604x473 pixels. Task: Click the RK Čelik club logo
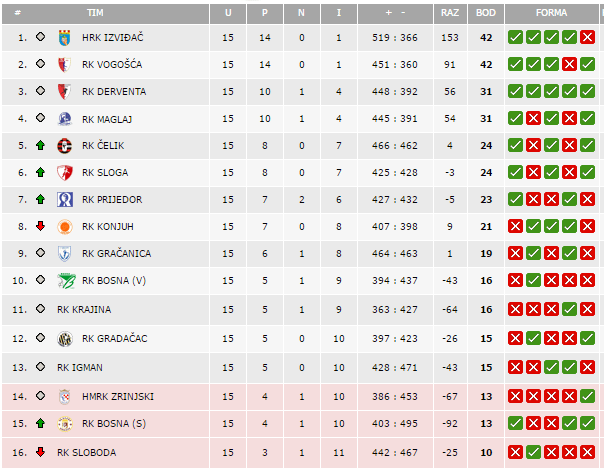point(66,145)
